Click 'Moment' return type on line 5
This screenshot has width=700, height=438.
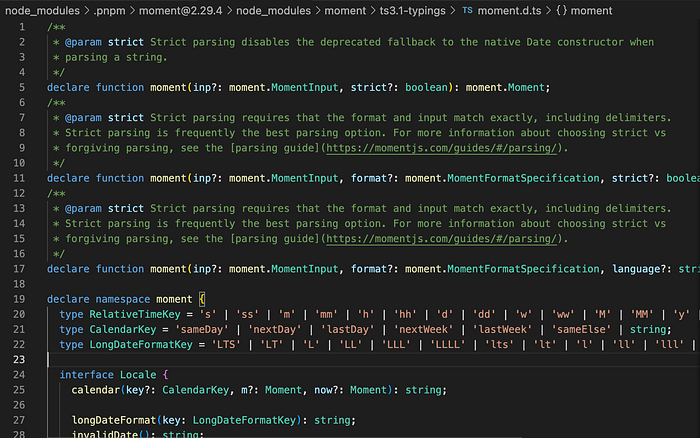(x=526, y=87)
